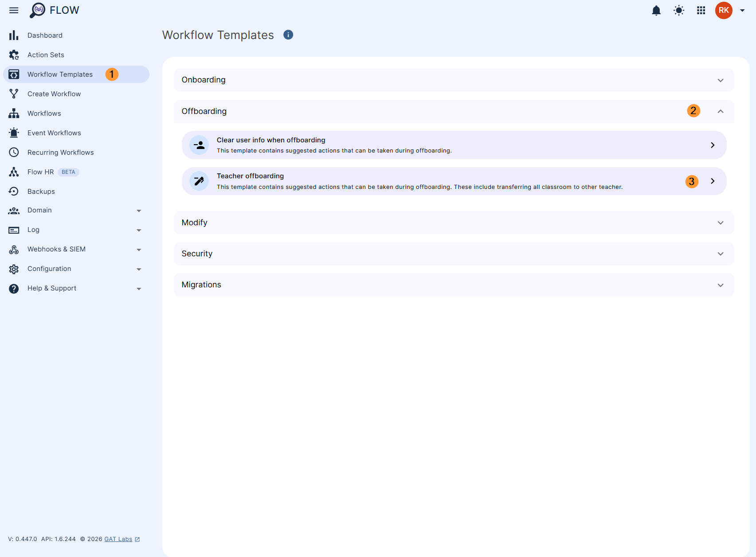Click the Migrations section label

pos(201,285)
